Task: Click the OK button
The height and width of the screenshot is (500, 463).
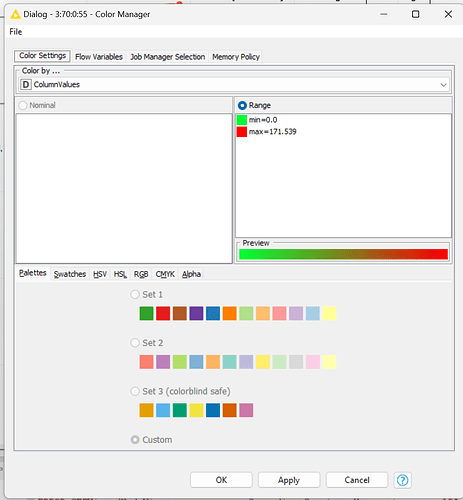Action: pyautogui.click(x=221, y=480)
